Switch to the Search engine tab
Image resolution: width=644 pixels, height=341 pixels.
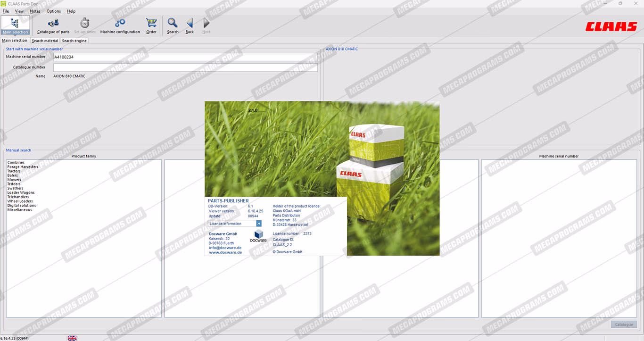point(74,41)
